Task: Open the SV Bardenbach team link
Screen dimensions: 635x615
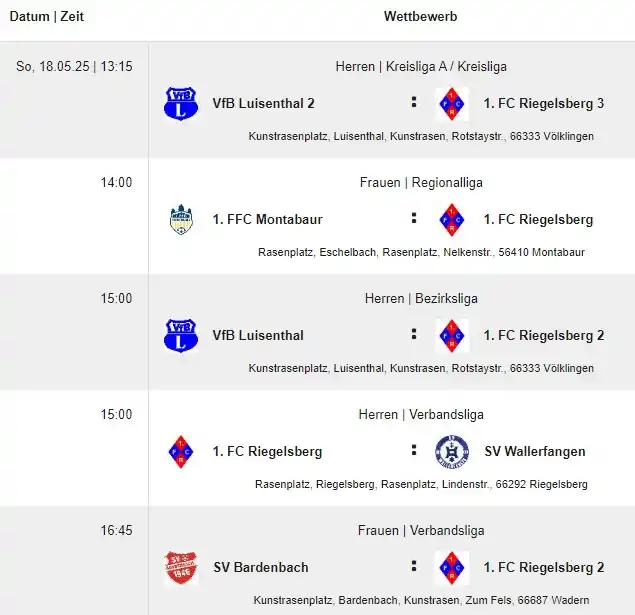Action: point(261,568)
